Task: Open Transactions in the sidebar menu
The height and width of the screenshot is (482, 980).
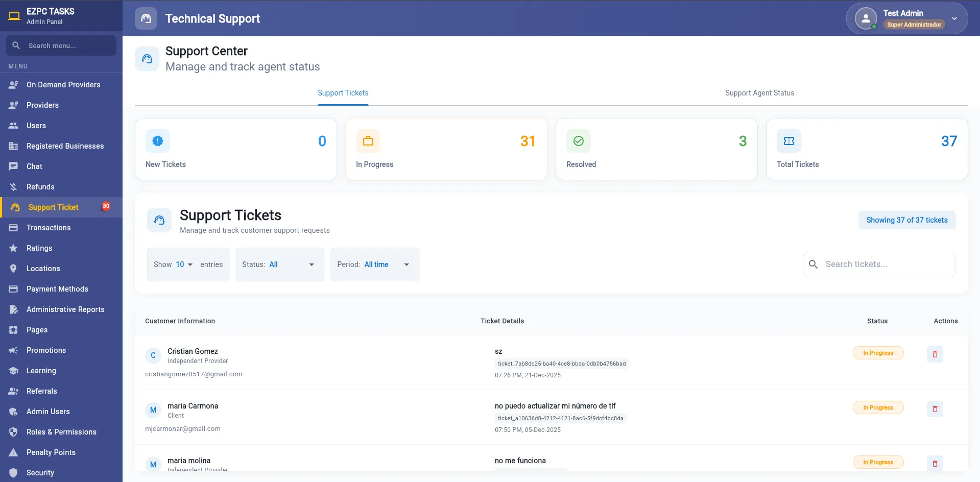Action: [x=61, y=228]
